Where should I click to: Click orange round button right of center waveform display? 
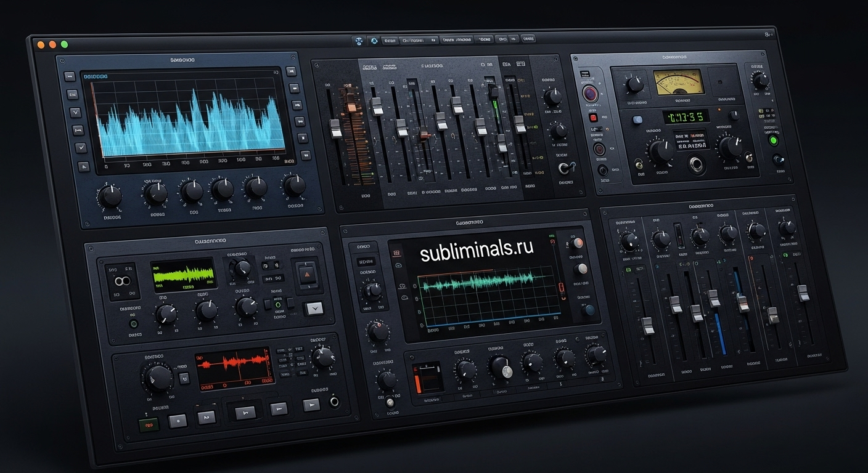(577, 242)
